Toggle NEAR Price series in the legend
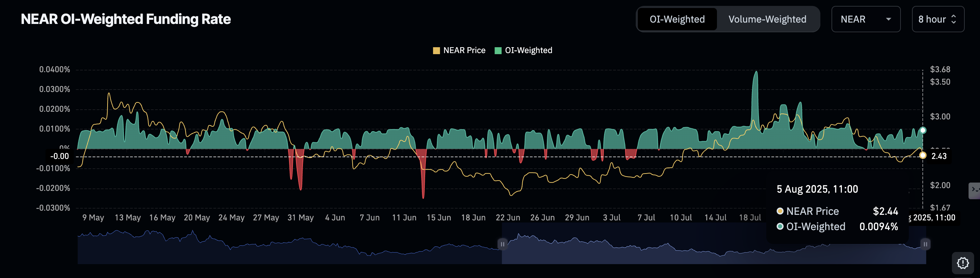The width and height of the screenshot is (980, 278). click(x=459, y=50)
